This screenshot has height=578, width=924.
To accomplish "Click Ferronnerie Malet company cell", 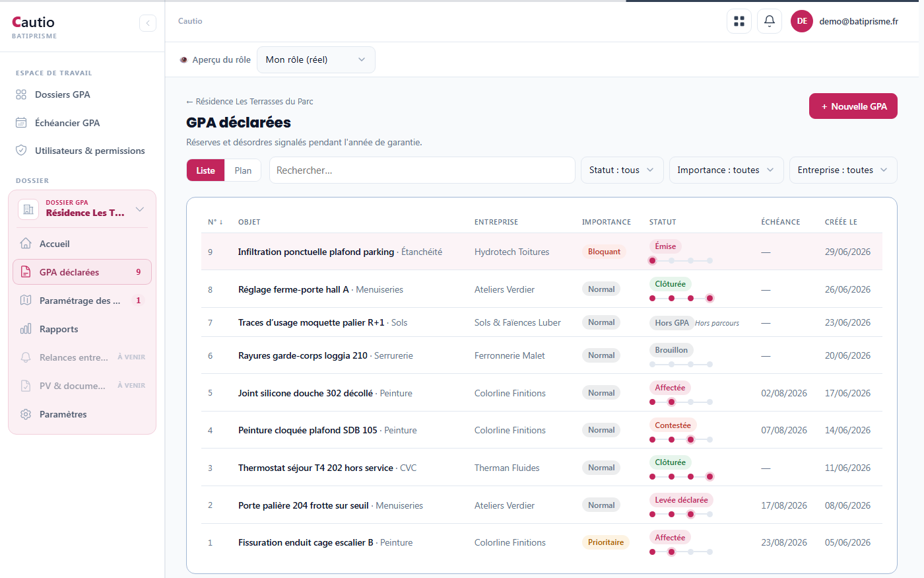I will pos(510,355).
